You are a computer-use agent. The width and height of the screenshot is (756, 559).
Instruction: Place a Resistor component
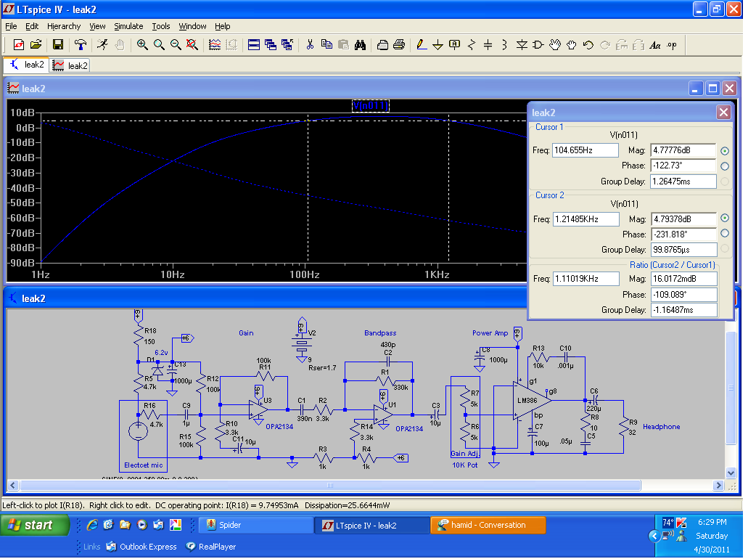[x=472, y=45]
